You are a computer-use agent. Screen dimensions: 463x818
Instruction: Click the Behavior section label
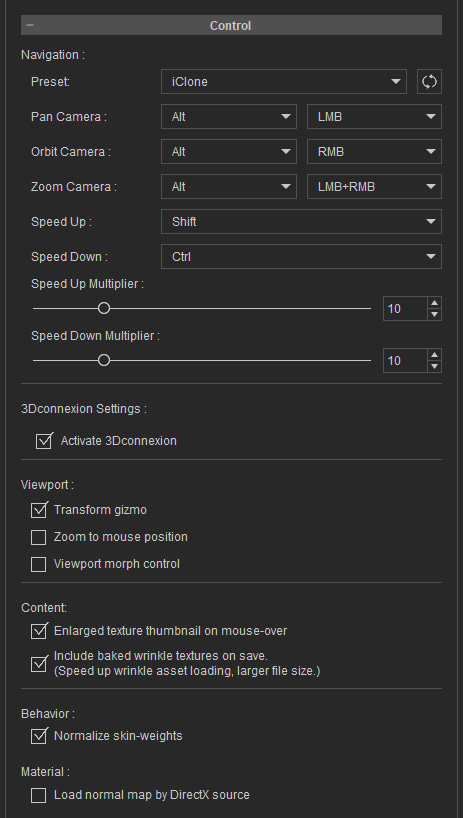click(x=48, y=713)
